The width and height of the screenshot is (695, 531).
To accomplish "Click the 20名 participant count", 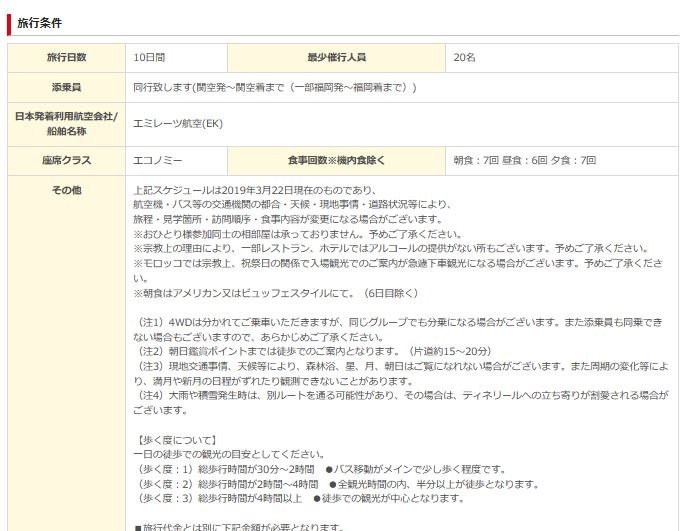I will coord(465,57).
